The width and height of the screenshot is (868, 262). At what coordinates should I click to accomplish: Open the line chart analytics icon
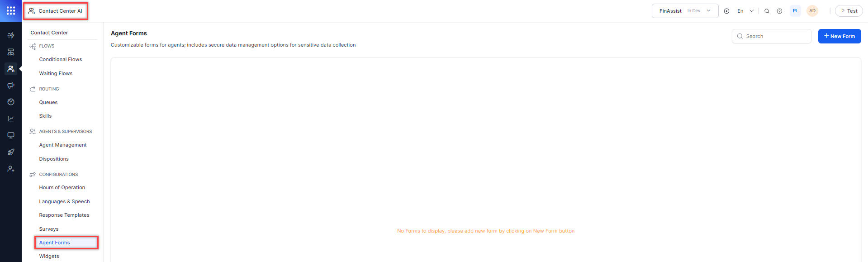point(11,119)
